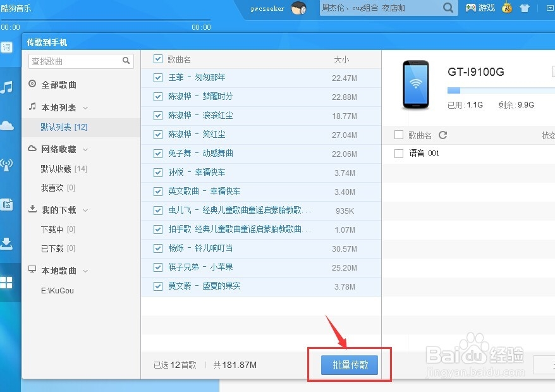555x392 pixels.
Task: Check the 语音 001 checkbox on phone panel
Action: point(398,153)
